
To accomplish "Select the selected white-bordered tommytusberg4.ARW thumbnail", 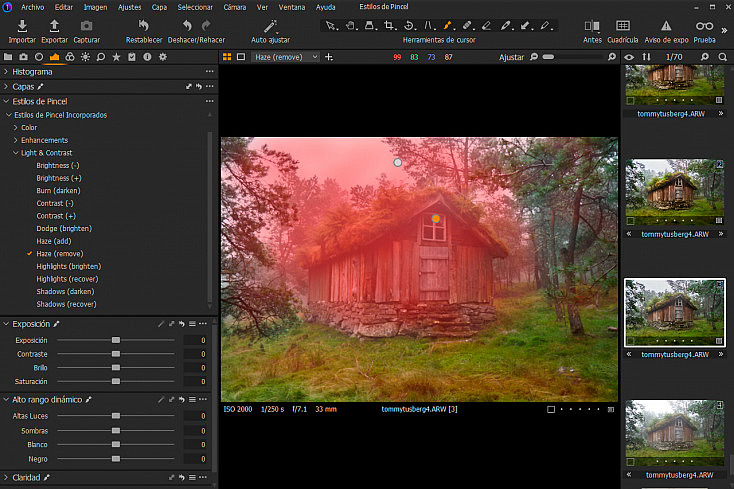I will (675, 313).
